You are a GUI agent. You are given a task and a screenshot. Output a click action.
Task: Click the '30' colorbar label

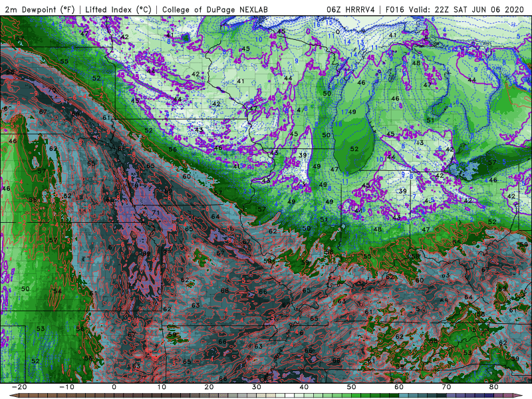(257, 387)
